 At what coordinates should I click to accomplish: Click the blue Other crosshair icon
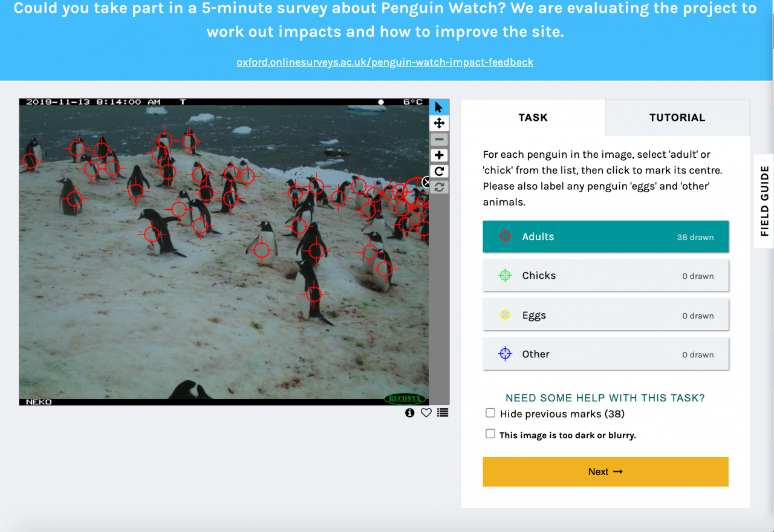(x=505, y=354)
